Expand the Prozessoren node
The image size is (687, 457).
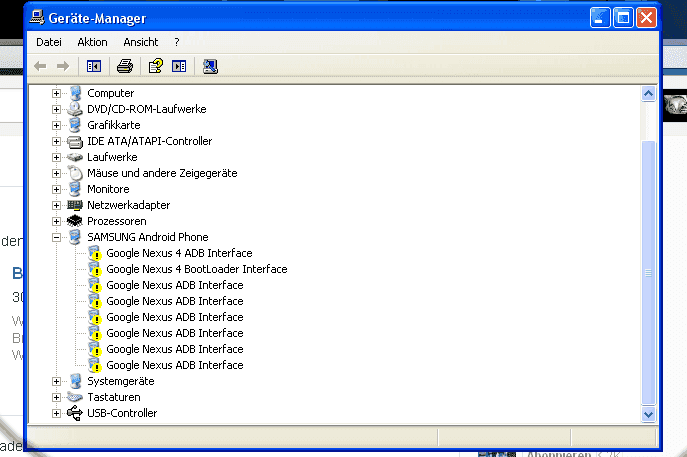[x=56, y=221]
